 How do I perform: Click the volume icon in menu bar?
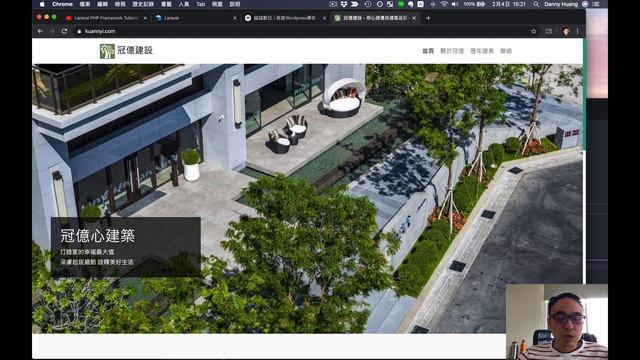point(455,4)
